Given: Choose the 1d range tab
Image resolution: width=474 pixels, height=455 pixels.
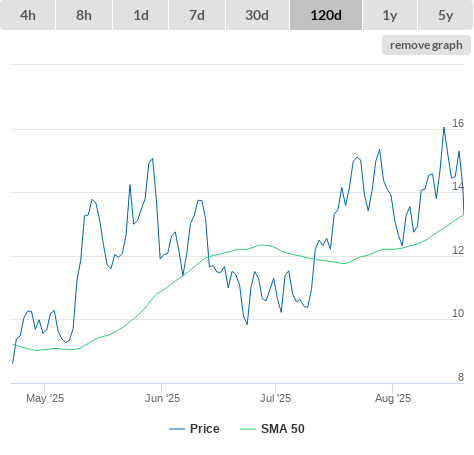Looking at the screenshot, I should point(141,15).
